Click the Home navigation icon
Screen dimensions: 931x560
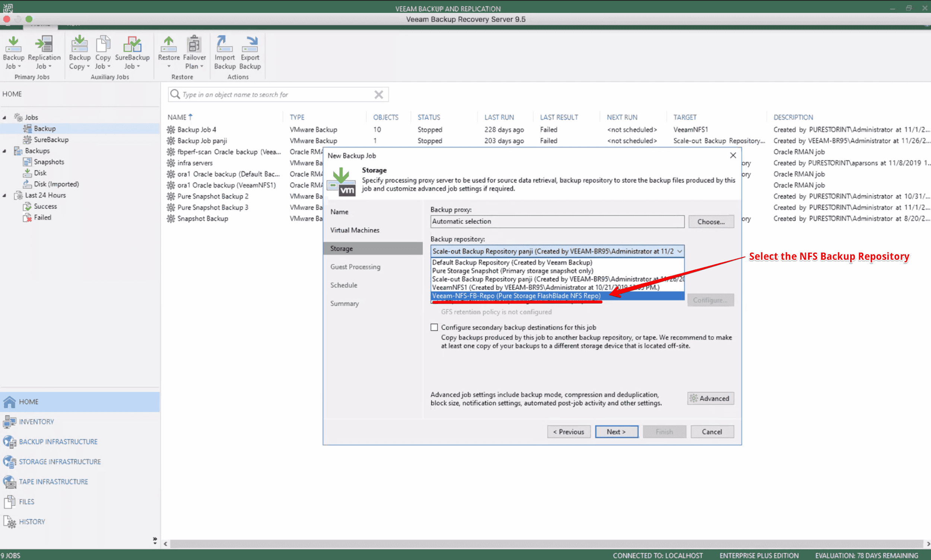pos(9,402)
